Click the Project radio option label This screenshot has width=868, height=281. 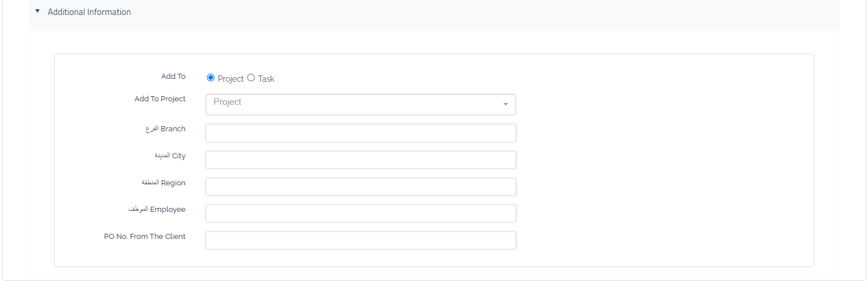(230, 79)
